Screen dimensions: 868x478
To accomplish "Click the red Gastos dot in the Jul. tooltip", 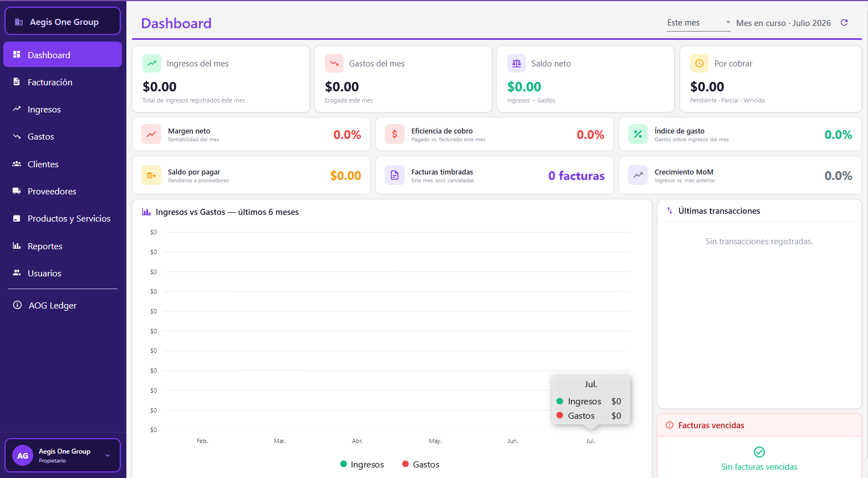I will click(560, 415).
